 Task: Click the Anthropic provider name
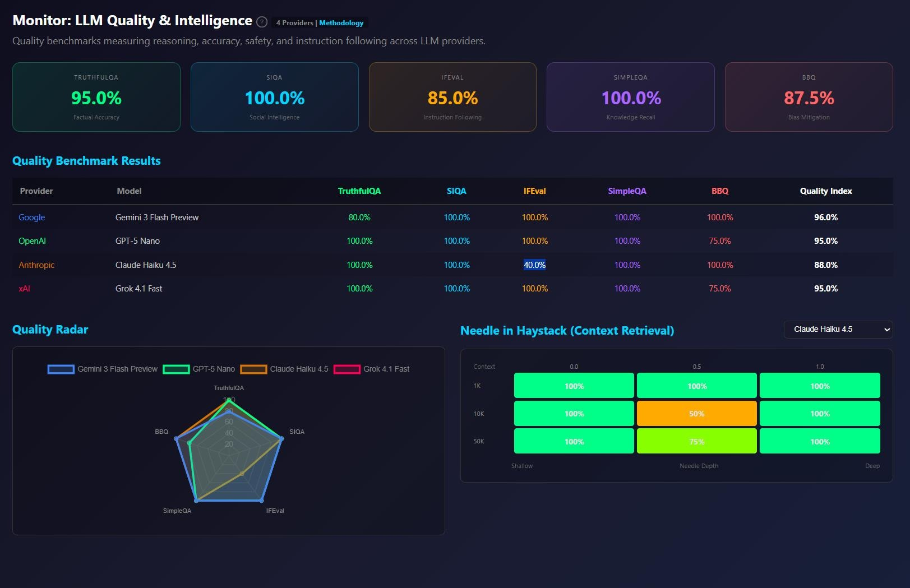tap(36, 265)
